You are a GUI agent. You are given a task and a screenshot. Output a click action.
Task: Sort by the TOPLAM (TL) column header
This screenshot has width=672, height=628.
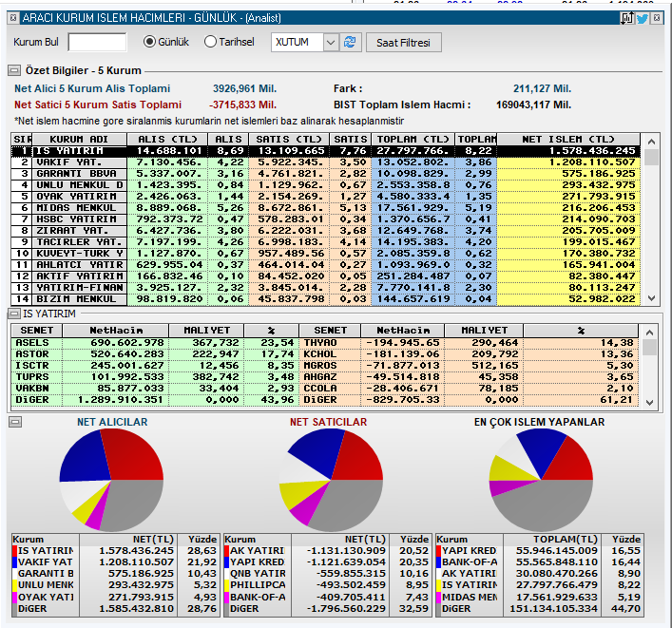pos(413,140)
